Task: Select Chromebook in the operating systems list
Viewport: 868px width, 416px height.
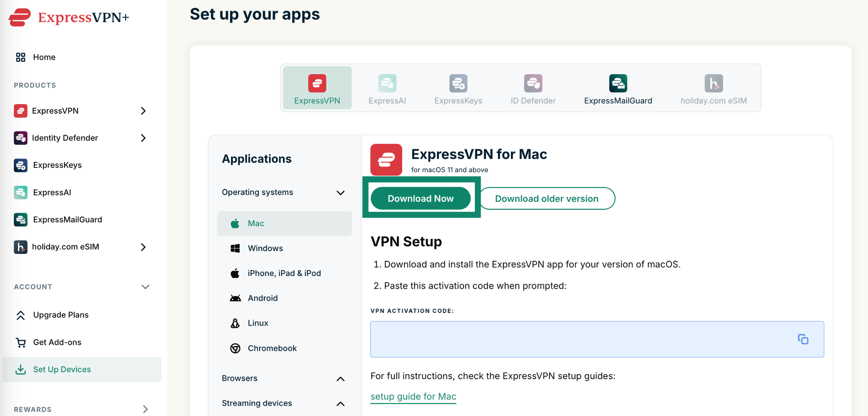Action: (x=284, y=348)
